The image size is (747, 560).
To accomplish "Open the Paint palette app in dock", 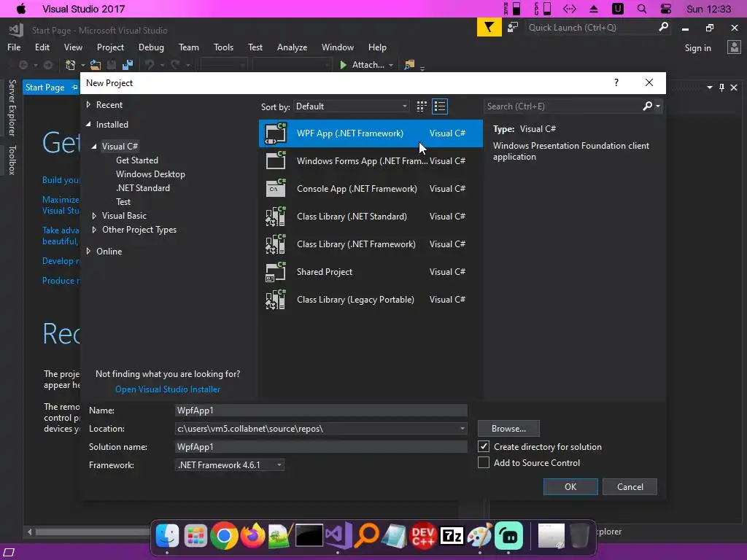I will 480,536.
